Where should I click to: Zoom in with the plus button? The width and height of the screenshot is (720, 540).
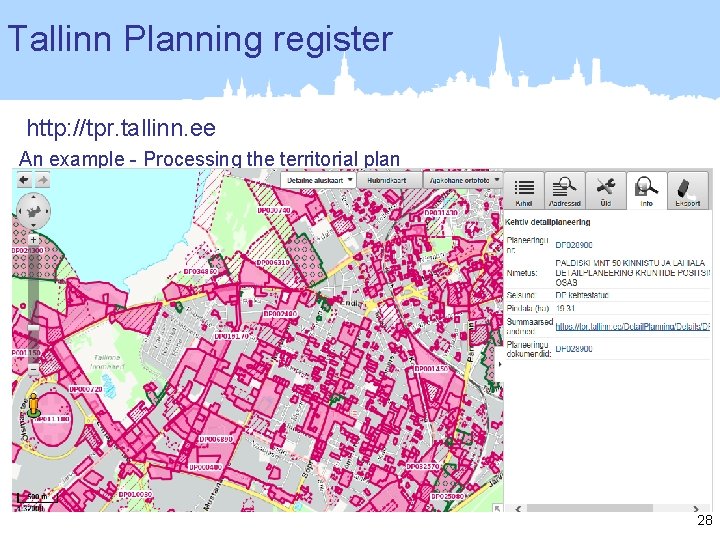pos(33,240)
